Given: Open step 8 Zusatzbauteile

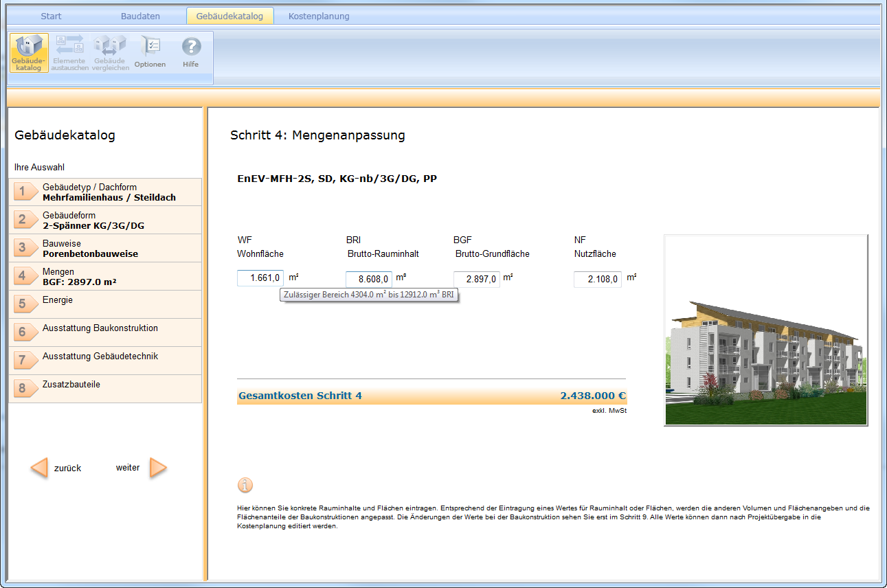Looking at the screenshot, I should 106,389.
